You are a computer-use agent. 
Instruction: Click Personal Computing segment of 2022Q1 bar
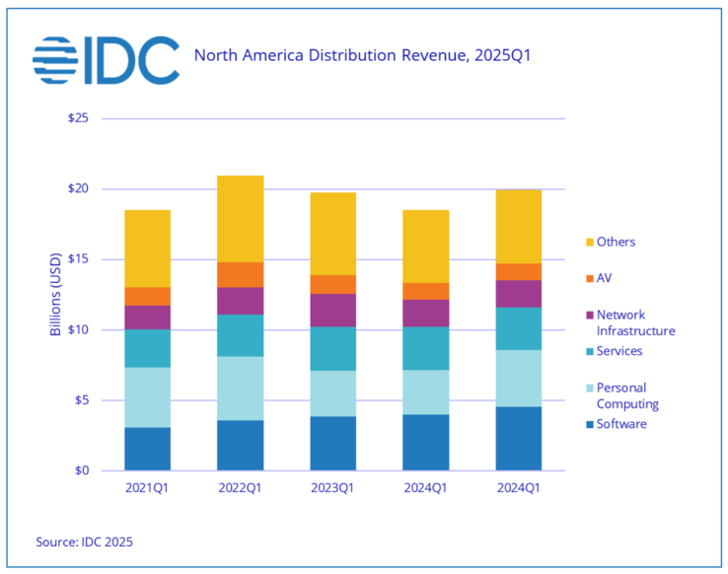pos(240,389)
